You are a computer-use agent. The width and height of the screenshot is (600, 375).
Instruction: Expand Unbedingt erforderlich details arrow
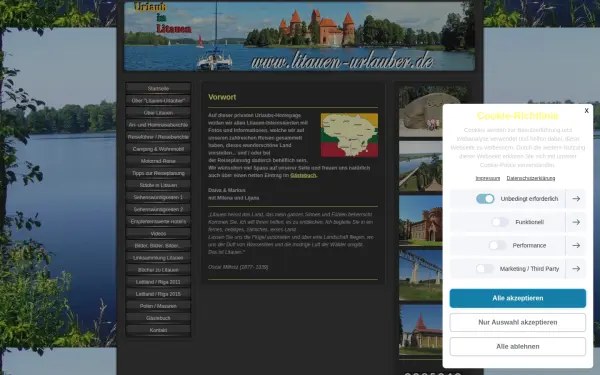pyautogui.click(x=576, y=199)
